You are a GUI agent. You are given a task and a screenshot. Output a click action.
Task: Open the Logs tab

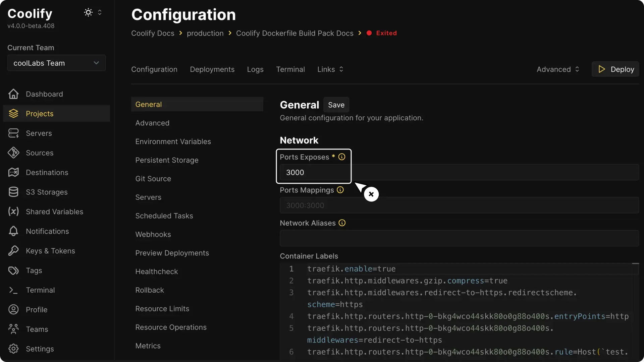(x=255, y=69)
